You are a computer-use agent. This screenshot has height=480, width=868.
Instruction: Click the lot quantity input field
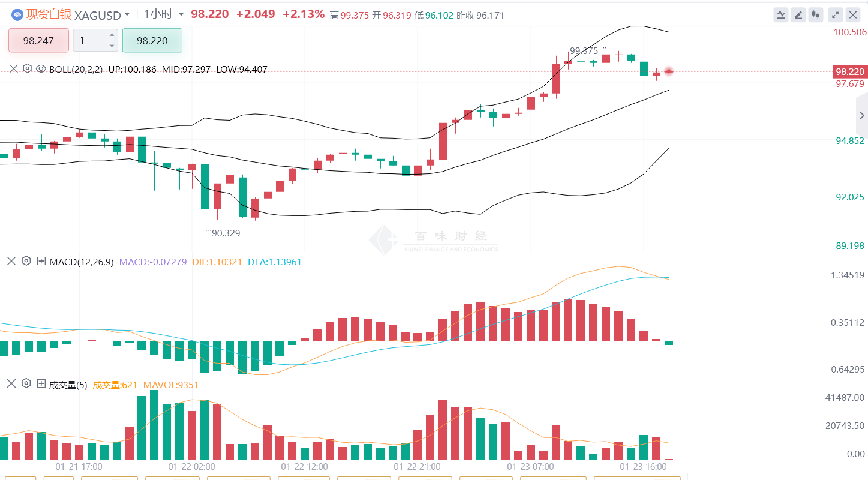click(90, 41)
